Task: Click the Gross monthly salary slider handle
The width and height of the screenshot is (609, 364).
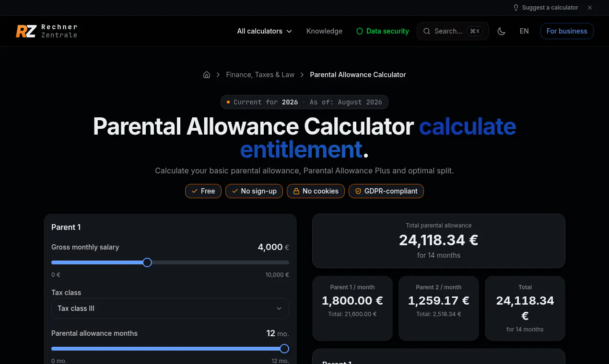Action: click(147, 262)
